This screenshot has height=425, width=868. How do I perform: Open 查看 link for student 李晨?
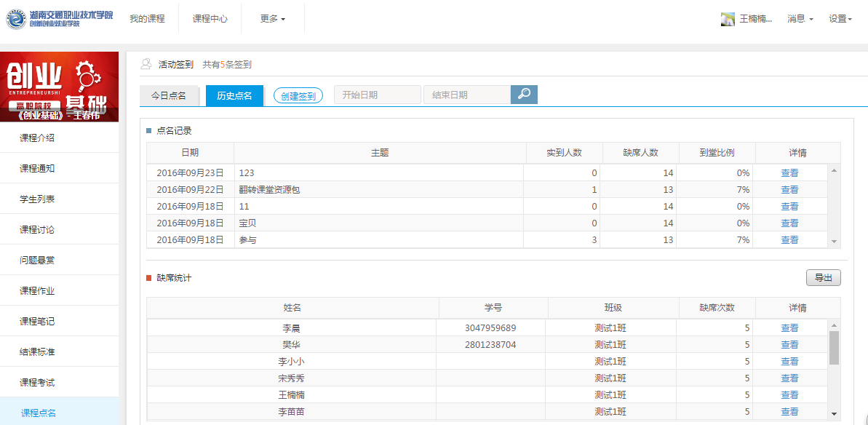[x=789, y=328]
